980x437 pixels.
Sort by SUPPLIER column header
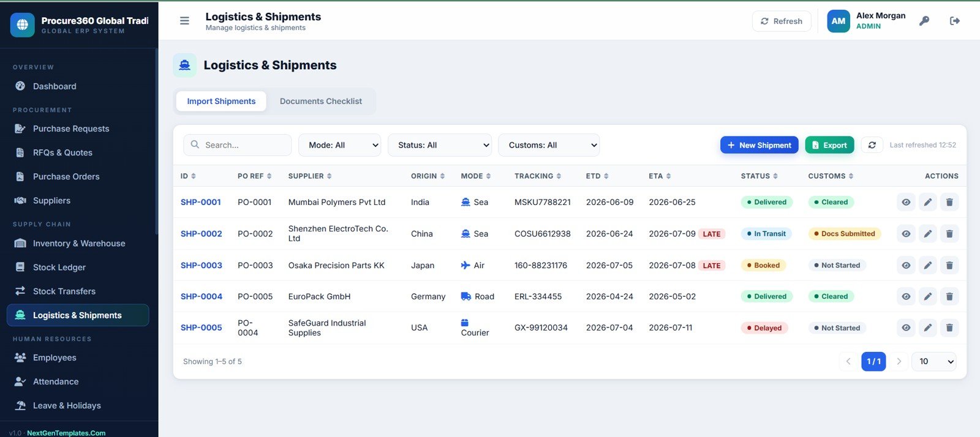pyautogui.click(x=310, y=176)
